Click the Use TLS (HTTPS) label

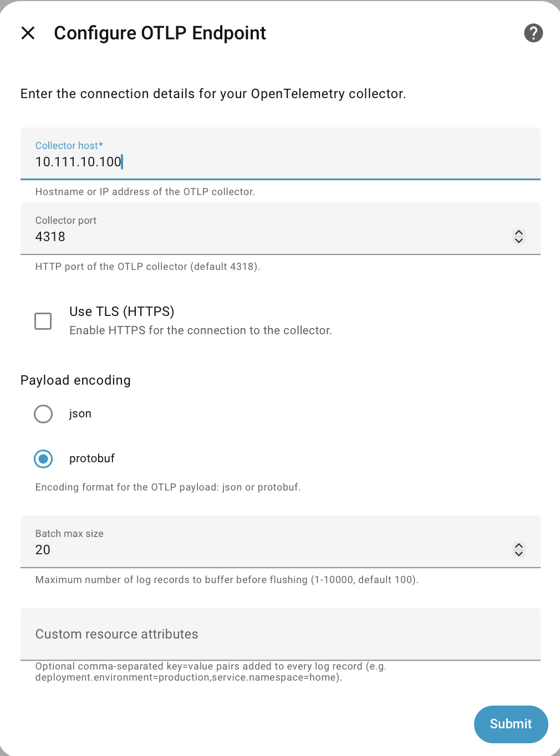point(121,311)
